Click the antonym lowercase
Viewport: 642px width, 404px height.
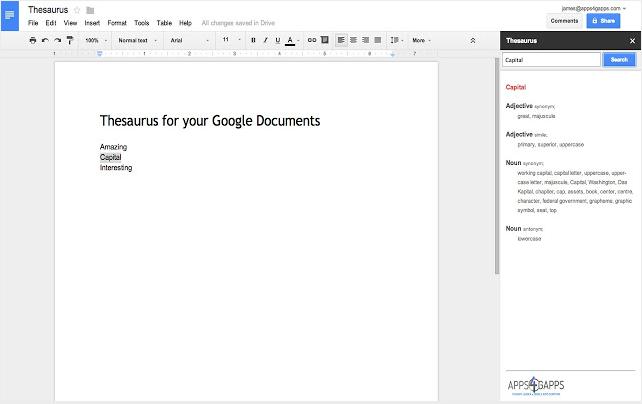(x=529, y=239)
